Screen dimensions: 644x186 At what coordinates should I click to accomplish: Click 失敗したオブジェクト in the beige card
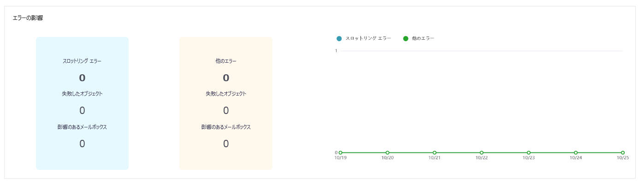click(226, 94)
